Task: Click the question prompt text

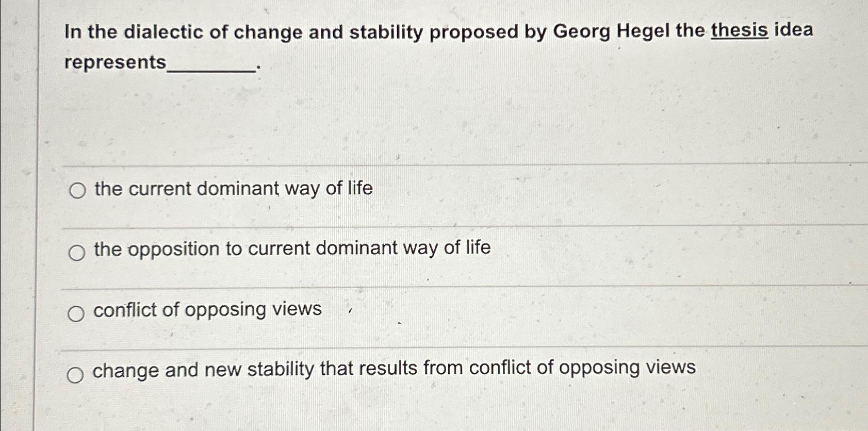Action: point(361,32)
